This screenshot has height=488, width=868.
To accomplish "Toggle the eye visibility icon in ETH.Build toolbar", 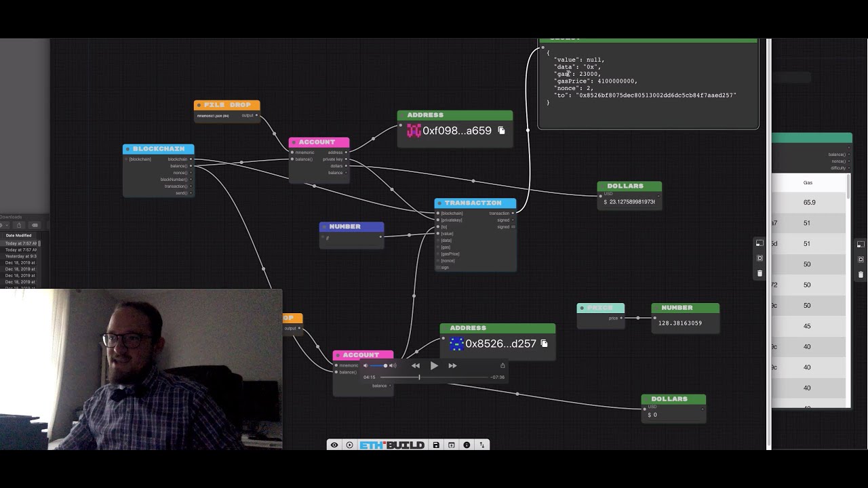I will (x=334, y=445).
